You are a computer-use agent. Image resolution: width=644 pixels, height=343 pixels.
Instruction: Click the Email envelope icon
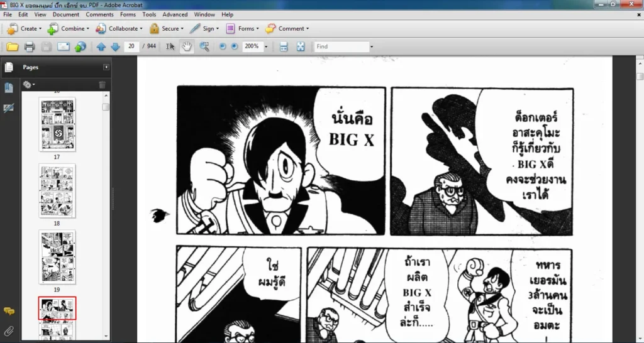[64, 46]
